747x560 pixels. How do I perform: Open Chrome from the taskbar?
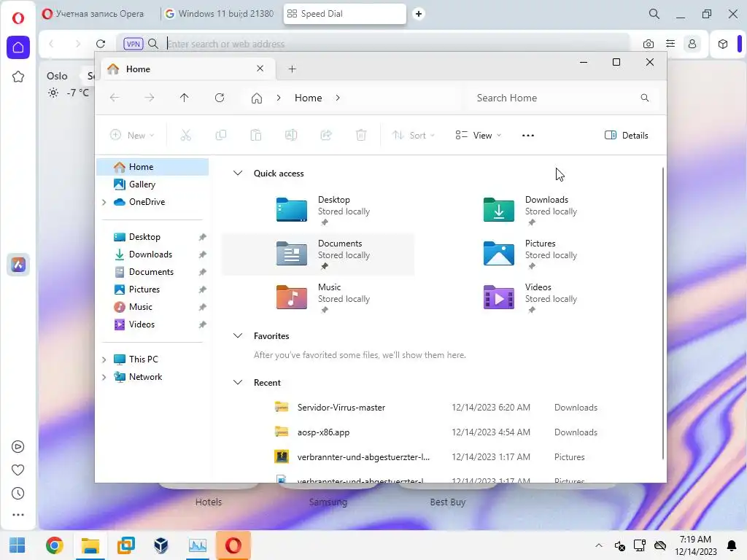[x=54, y=545]
